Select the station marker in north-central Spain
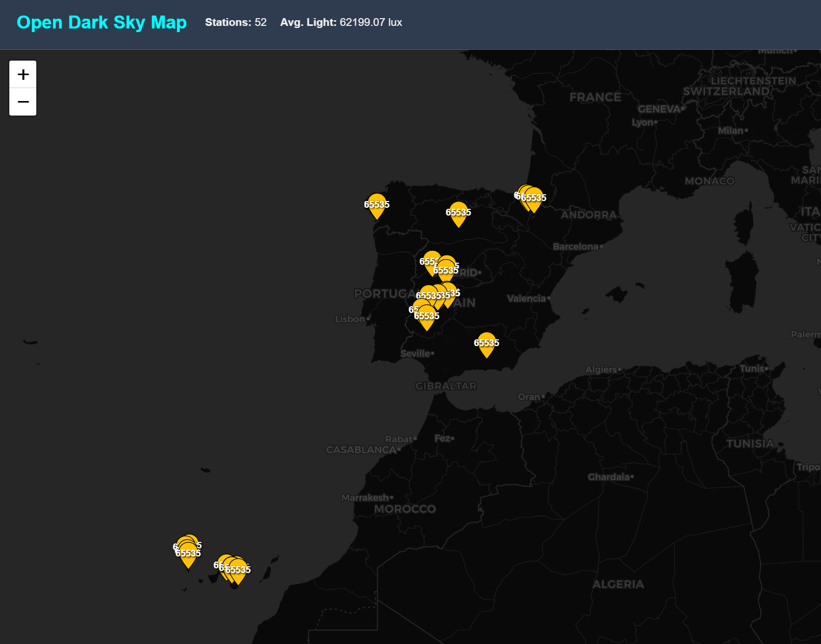Viewport: 821px width, 644px height. point(458,214)
